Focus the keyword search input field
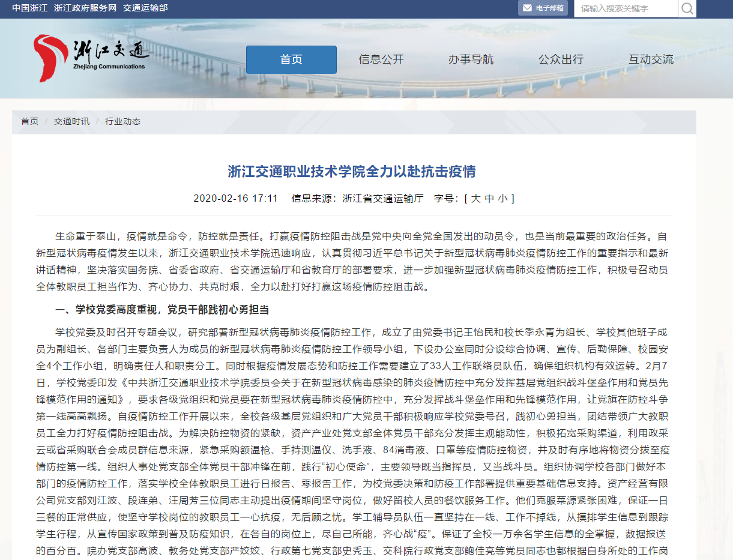The width and height of the screenshot is (733, 560). [626, 8]
